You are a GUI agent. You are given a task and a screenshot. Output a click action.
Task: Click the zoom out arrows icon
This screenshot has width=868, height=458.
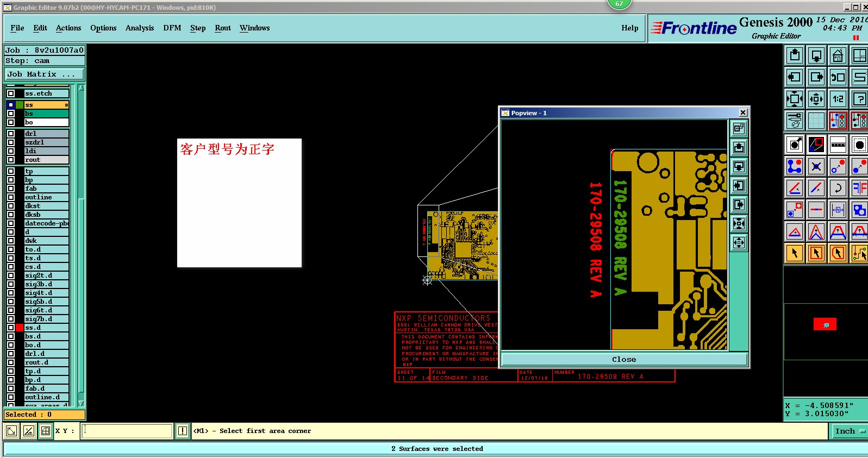click(x=816, y=99)
